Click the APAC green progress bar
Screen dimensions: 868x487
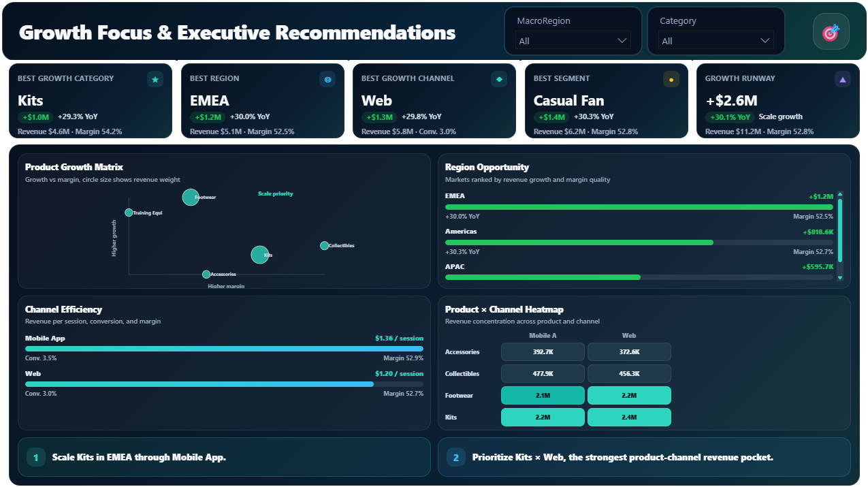543,277
